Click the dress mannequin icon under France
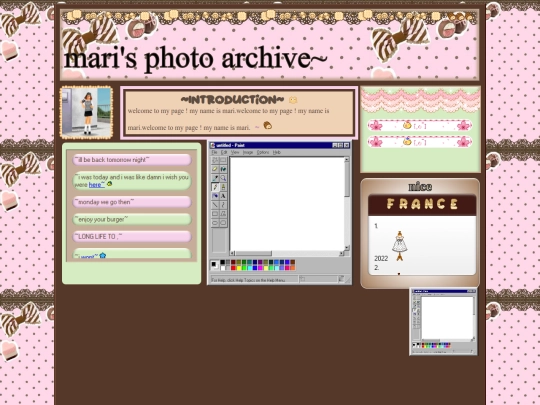 coord(399,246)
